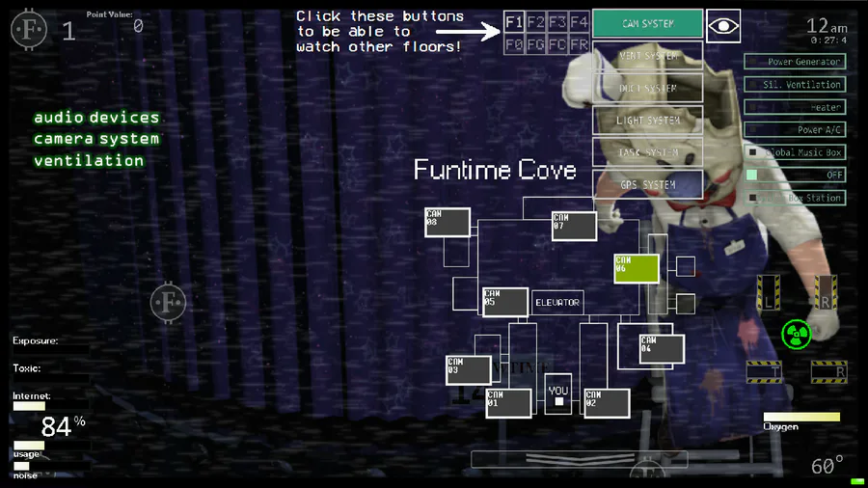868x488 pixels.
Task: Click the Faz-coin counter icon beside number 1
Action: (29, 29)
